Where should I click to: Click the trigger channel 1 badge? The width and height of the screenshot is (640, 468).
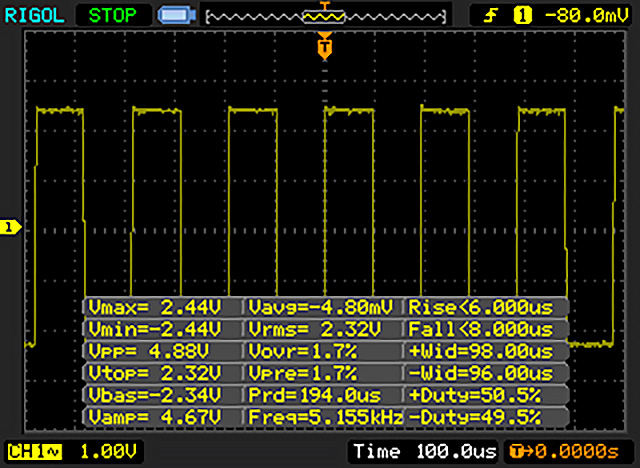(x=521, y=15)
